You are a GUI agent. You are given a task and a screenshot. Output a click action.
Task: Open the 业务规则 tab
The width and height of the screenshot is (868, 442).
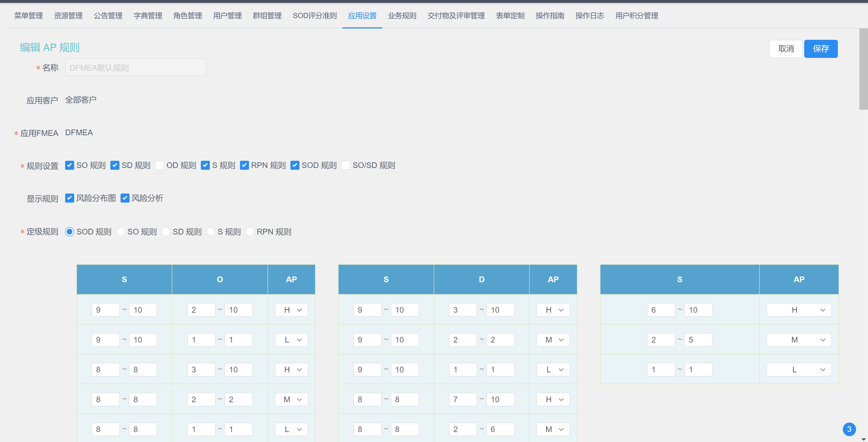tap(402, 16)
